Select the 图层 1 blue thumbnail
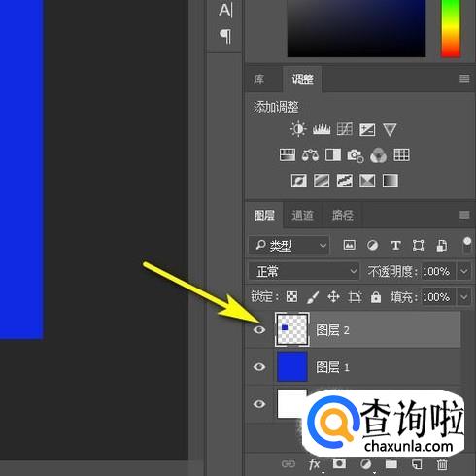 click(x=292, y=367)
